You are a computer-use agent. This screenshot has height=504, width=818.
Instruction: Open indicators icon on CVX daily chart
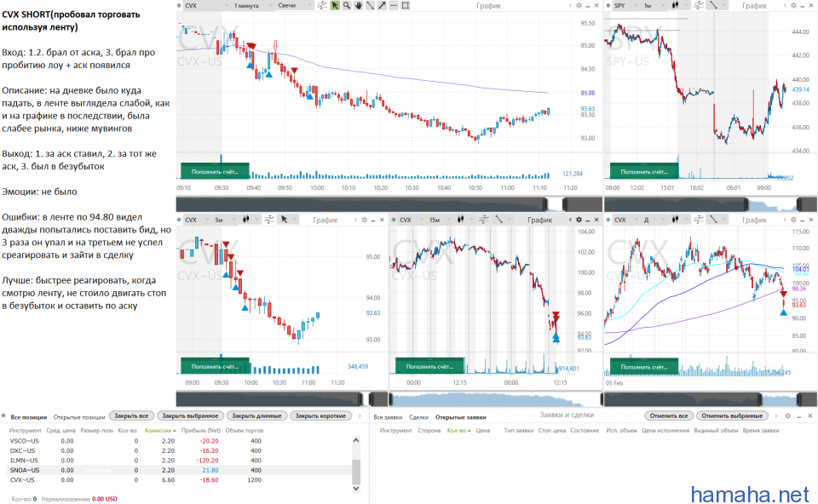coord(699,220)
